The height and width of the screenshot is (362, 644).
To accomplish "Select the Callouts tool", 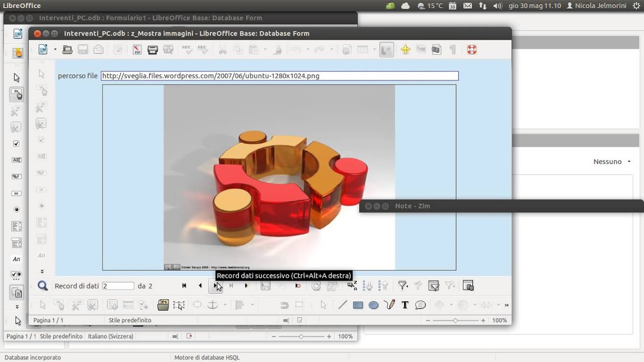I will [x=421, y=305].
